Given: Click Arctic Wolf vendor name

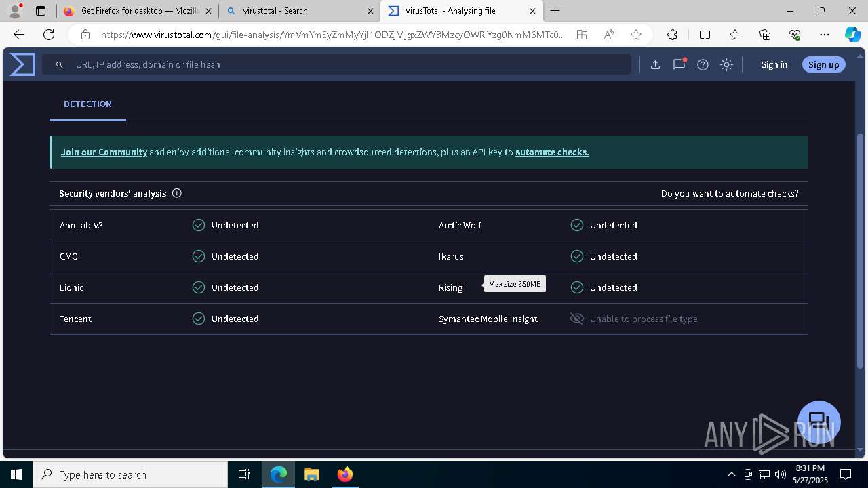Looking at the screenshot, I should coord(460,225).
